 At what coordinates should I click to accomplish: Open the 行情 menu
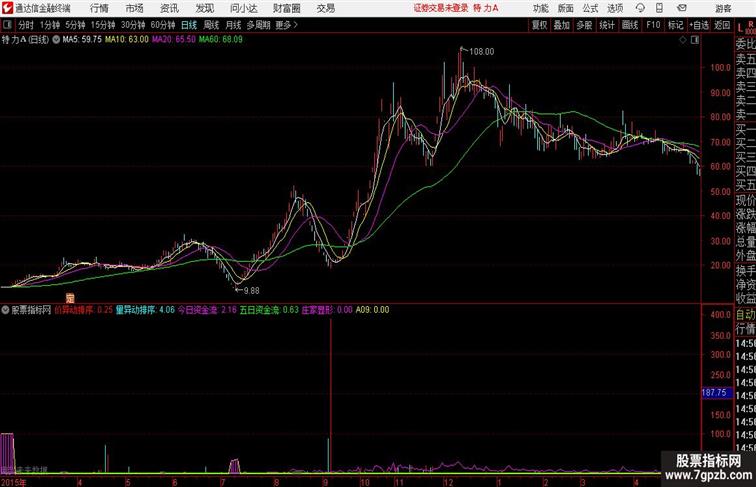(x=99, y=8)
